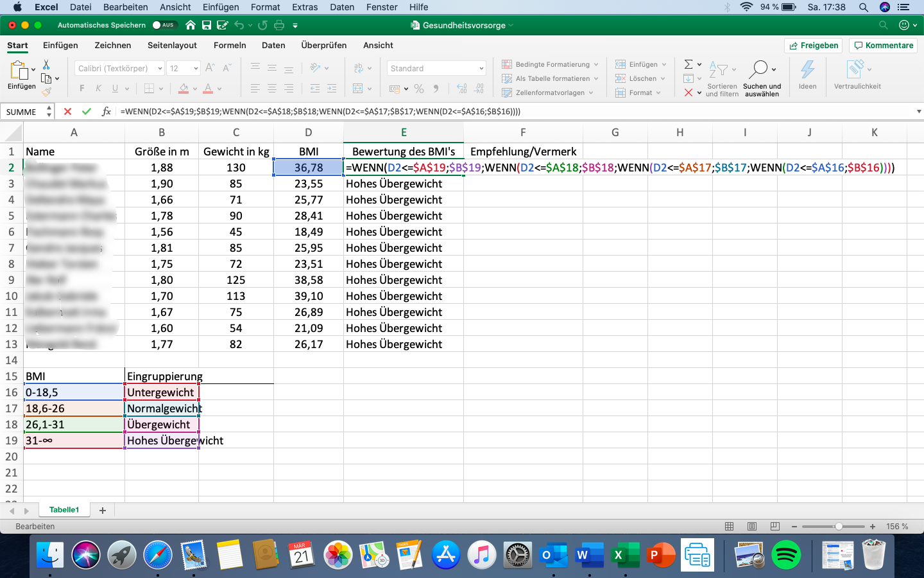Click the zoom slider handle

[x=838, y=526]
